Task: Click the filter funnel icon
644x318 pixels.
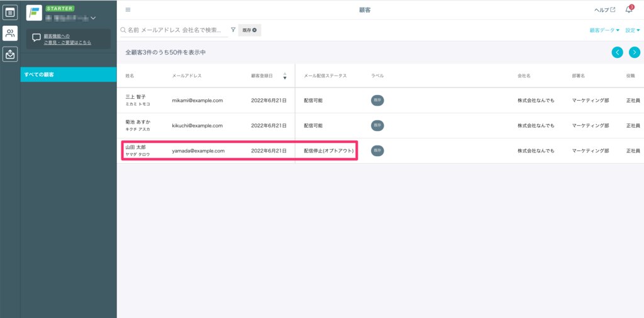Action: pyautogui.click(x=233, y=30)
